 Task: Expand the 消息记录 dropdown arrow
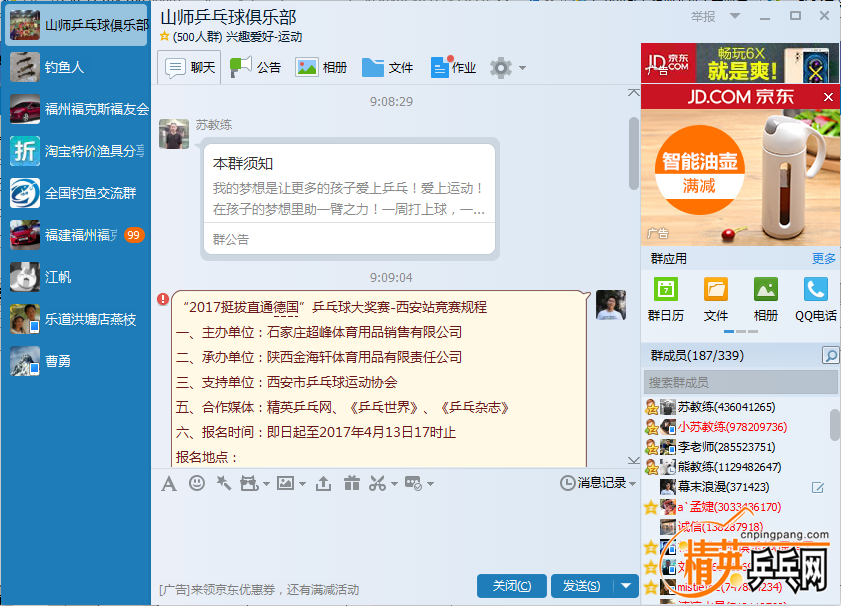tap(633, 484)
